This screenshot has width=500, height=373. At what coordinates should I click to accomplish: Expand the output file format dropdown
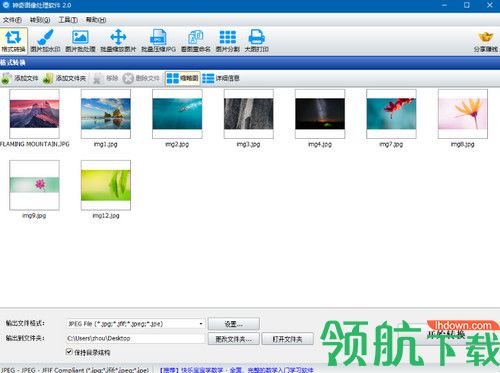[201, 324]
